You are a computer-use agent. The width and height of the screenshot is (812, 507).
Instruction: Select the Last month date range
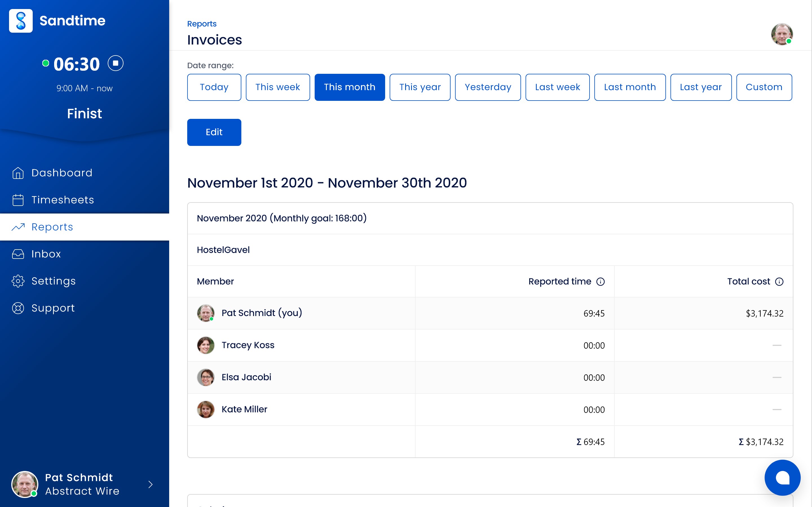tap(630, 87)
